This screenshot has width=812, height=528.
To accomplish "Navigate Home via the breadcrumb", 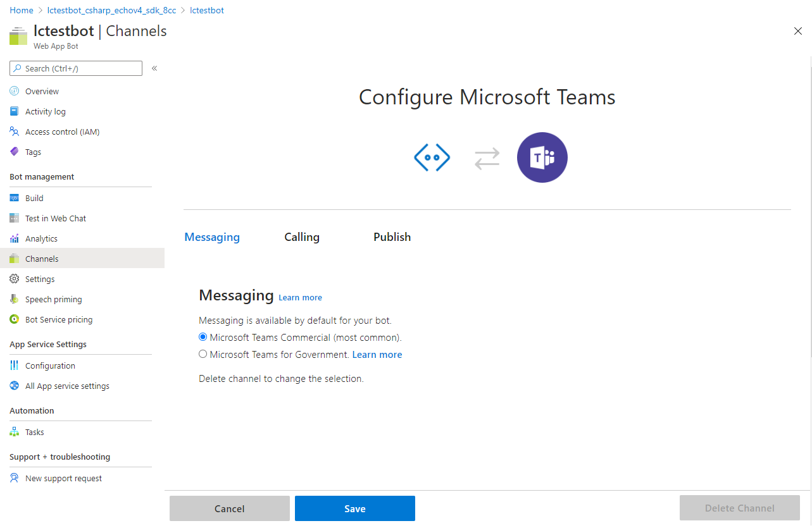I will click(x=21, y=10).
